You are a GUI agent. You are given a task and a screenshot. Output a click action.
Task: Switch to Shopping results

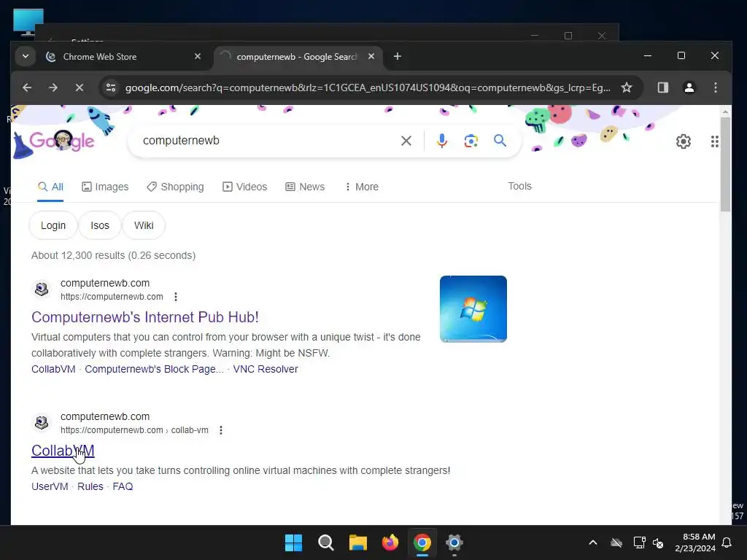(175, 187)
